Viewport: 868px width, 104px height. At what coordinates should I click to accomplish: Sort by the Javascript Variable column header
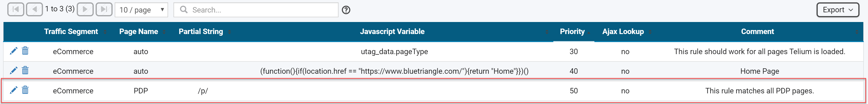(x=392, y=32)
